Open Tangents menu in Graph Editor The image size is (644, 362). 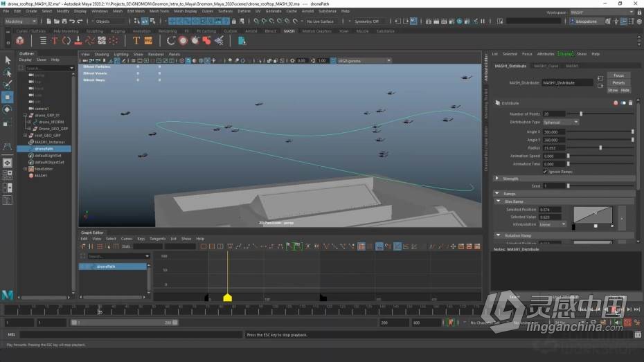pyautogui.click(x=157, y=239)
